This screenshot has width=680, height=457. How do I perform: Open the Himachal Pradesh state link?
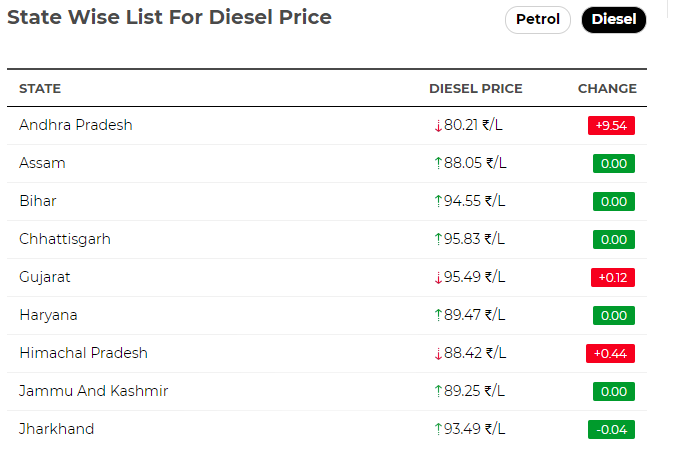pos(84,353)
